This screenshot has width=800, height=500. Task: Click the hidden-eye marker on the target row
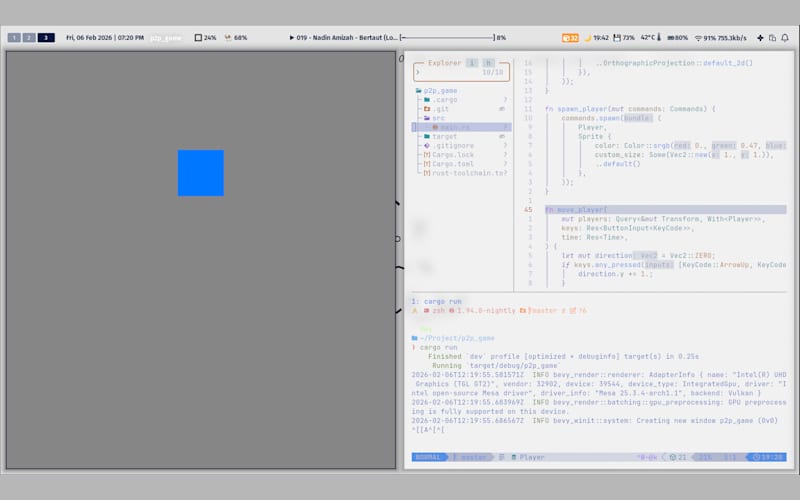pos(502,136)
